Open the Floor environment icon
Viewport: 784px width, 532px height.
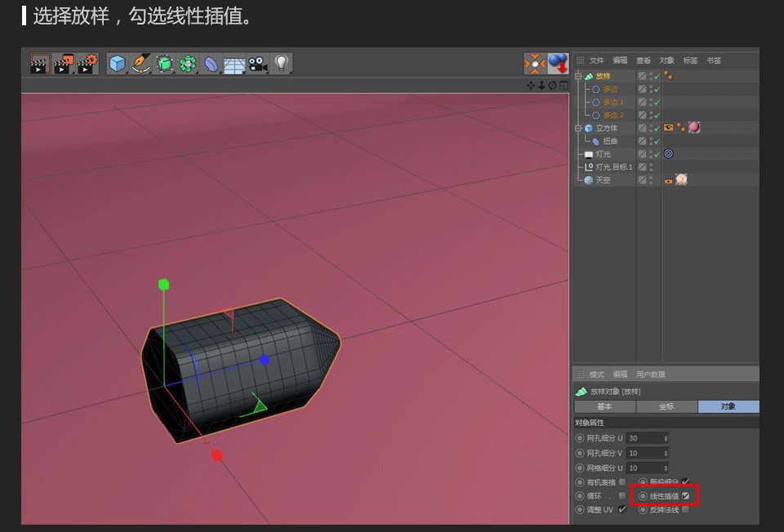(234, 64)
